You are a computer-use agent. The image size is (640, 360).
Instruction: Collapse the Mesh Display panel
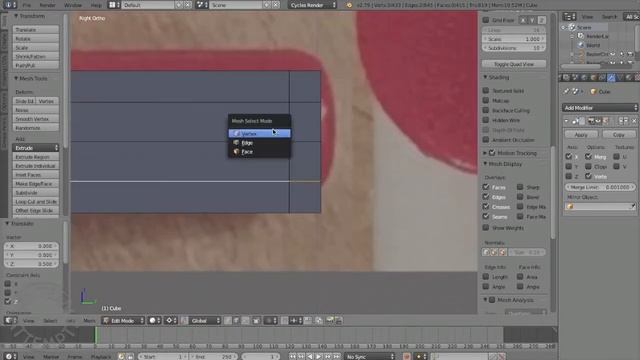[485, 164]
